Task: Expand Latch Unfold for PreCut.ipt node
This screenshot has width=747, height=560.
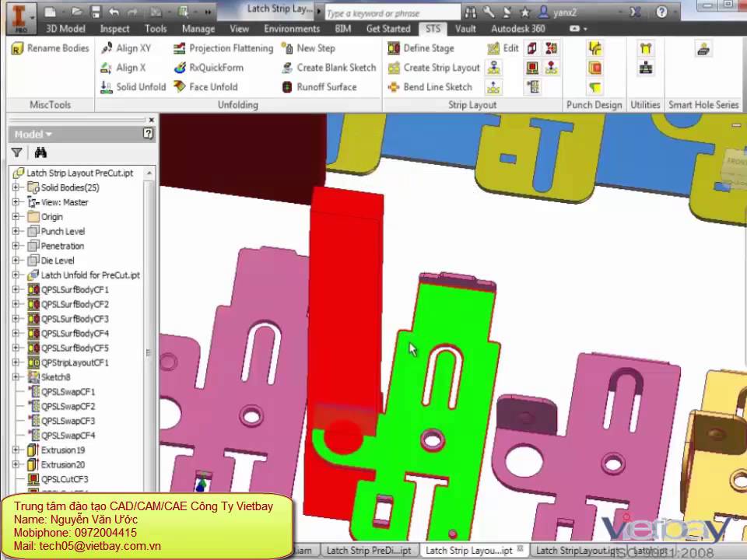Action: click(16, 275)
